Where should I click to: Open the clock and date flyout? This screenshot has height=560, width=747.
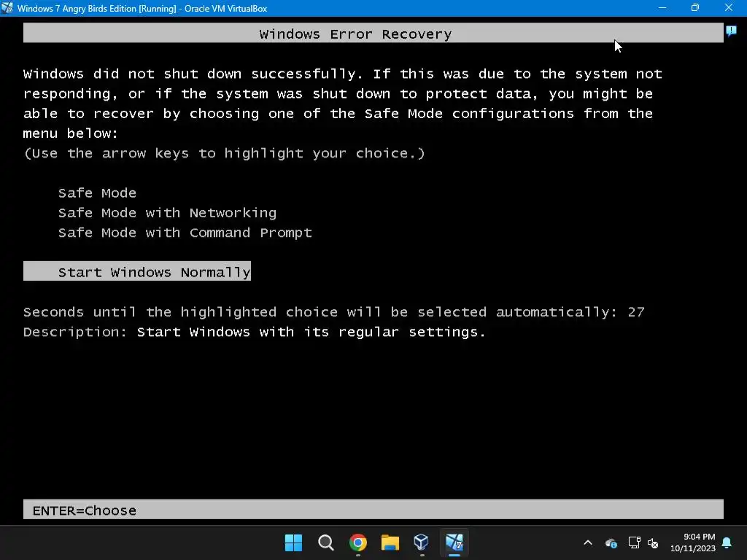pyautogui.click(x=693, y=542)
